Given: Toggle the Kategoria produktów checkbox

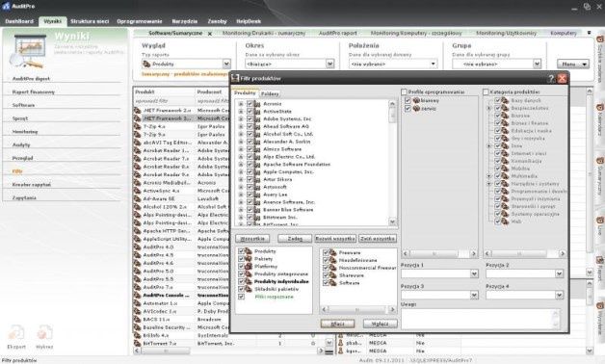Looking at the screenshot, I should 486,92.
